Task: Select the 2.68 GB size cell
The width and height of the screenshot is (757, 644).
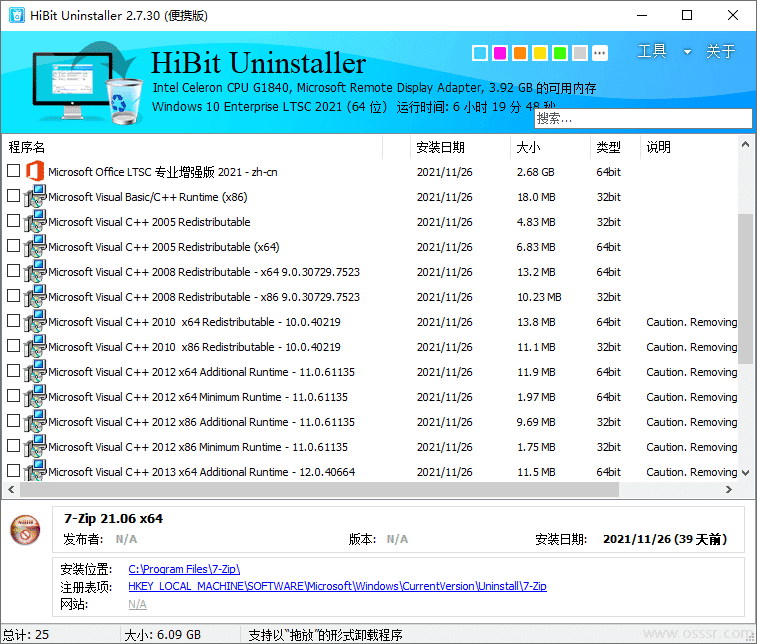Action: [x=535, y=172]
